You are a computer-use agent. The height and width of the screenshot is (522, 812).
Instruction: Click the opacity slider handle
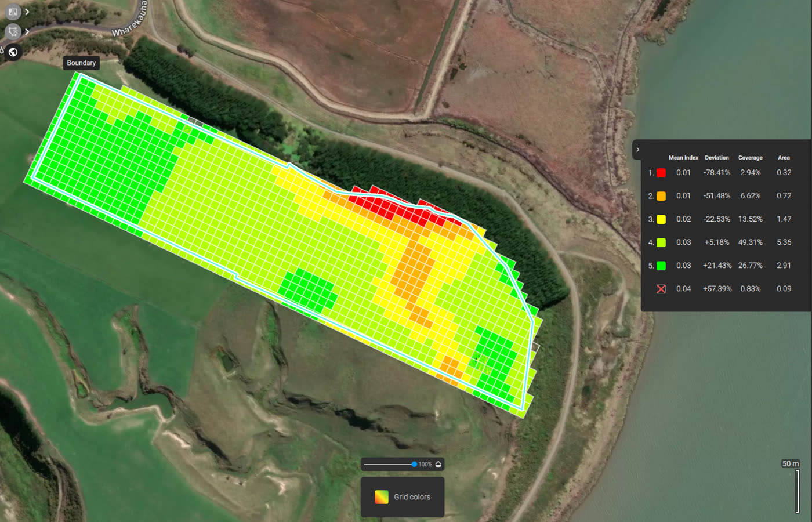(x=414, y=465)
